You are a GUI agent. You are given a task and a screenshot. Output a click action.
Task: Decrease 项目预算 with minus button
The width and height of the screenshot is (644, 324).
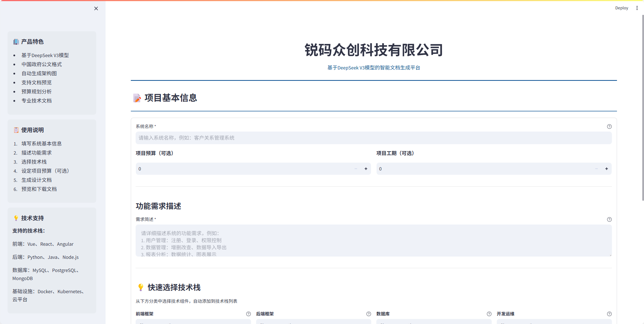(356, 169)
